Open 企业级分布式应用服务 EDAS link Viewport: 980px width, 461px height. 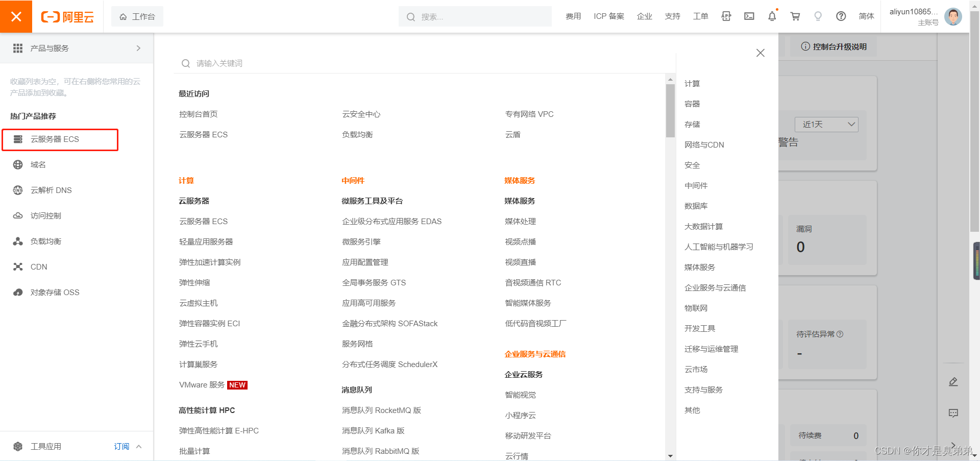point(392,221)
